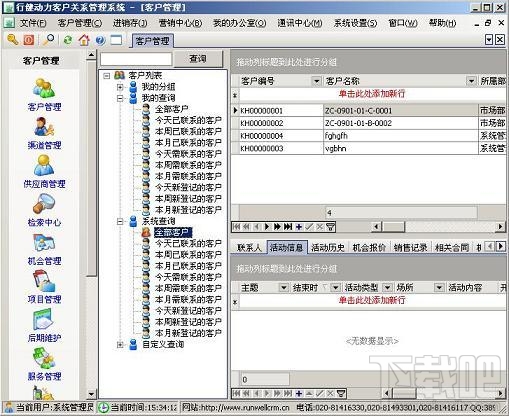Screen dimensions: 509x416
Task: Open the 系统设置(S) menu
Action: click(x=355, y=23)
